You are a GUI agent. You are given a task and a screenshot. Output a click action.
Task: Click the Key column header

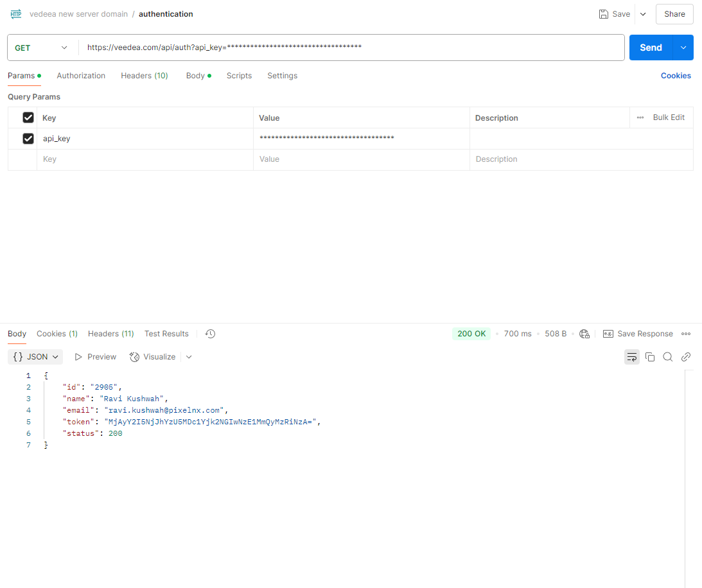coord(49,117)
